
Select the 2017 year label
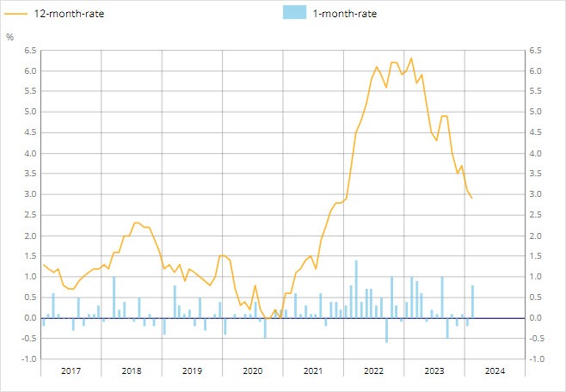click(71, 371)
